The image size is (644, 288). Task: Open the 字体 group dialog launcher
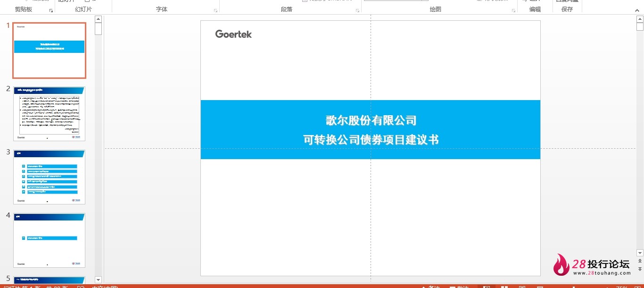click(x=216, y=10)
